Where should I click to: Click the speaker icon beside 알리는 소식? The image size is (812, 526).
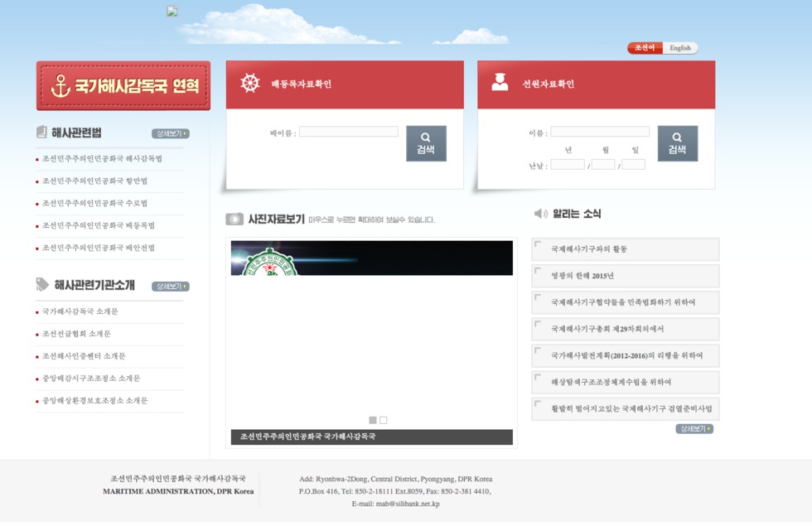point(540,214)
